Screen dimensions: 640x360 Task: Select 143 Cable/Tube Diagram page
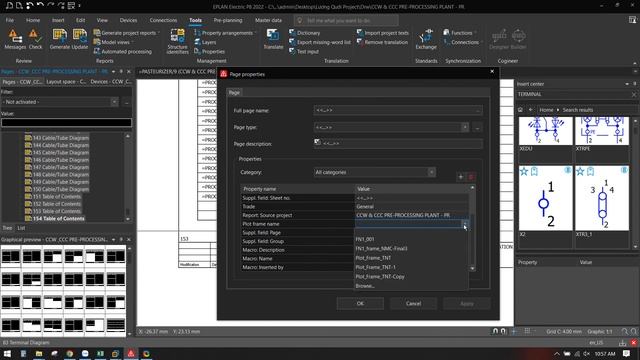60,138
